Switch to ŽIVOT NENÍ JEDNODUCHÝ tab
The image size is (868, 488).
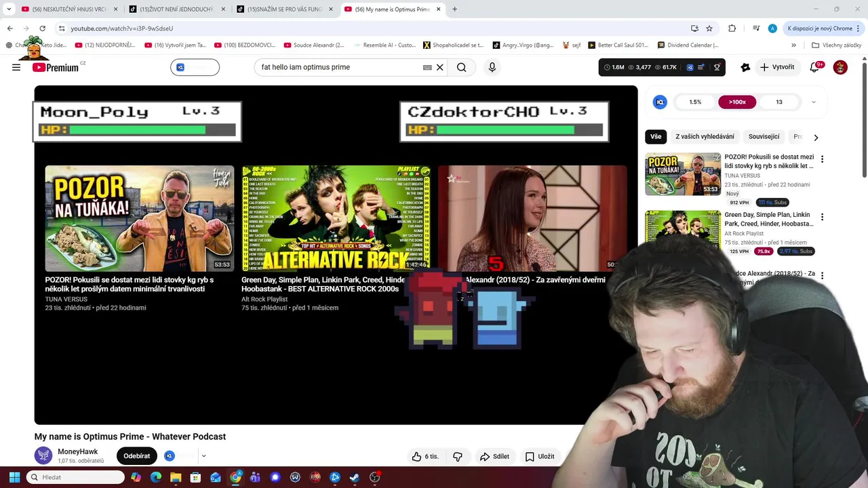176,9
